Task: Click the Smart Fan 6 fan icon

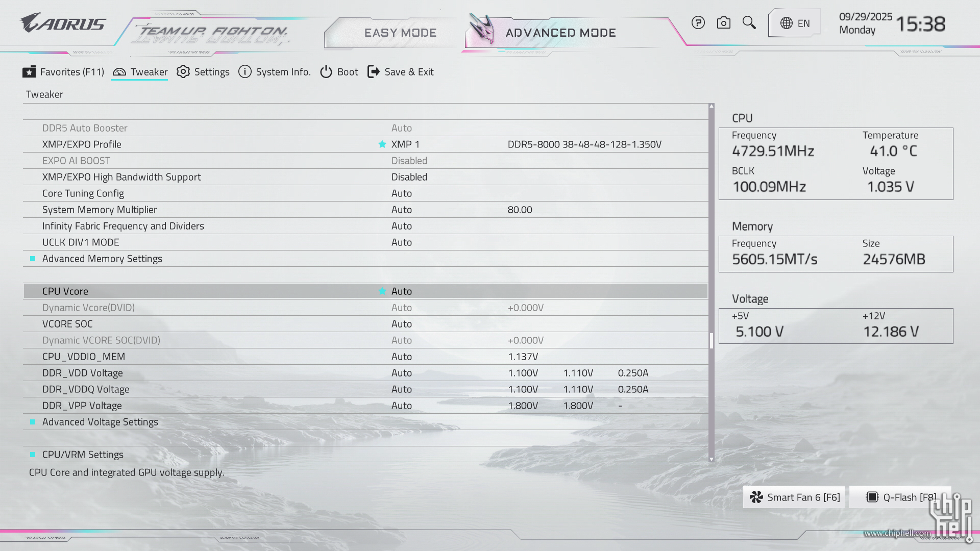Action: click(756, 497)
